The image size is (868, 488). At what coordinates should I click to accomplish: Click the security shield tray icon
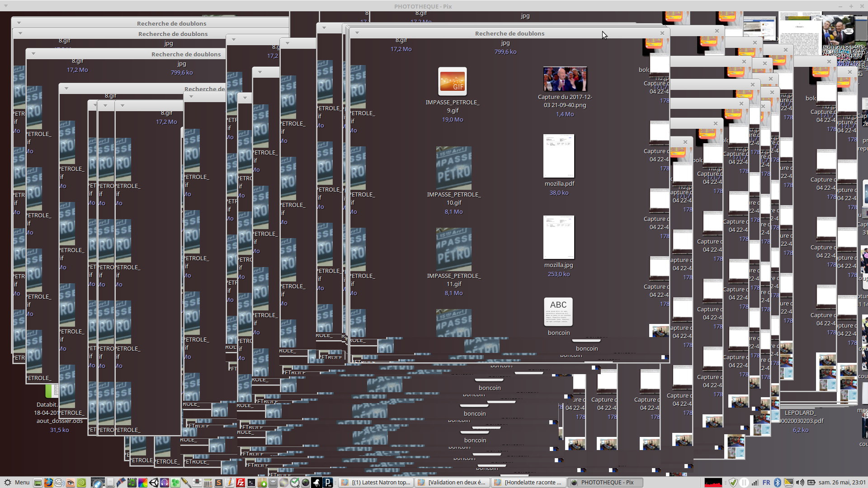pyautogui.click(x=733, y=483)
